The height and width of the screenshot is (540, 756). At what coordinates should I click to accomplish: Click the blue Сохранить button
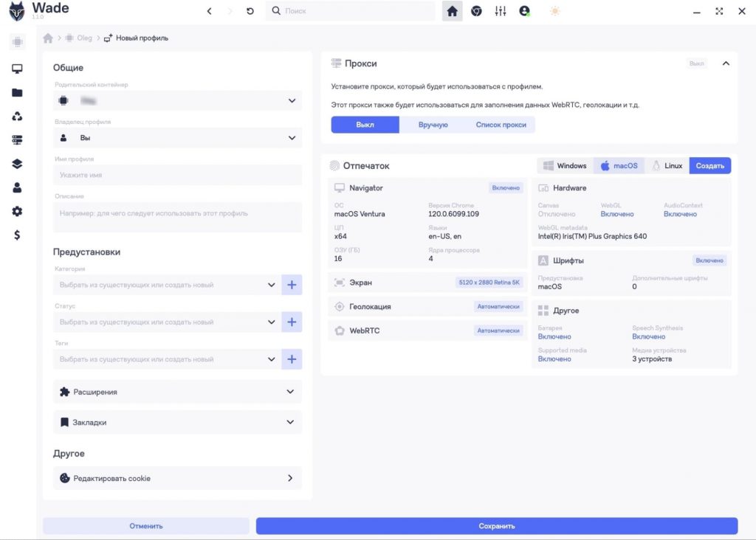[497, 526]
